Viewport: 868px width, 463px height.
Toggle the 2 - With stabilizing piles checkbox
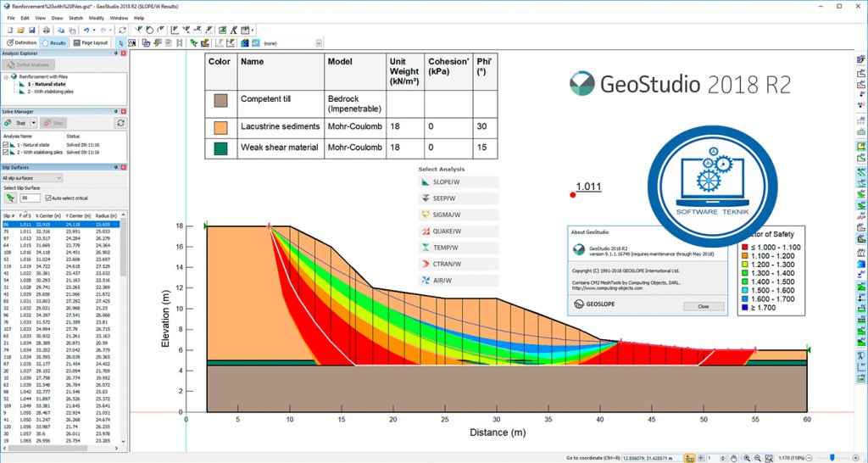[x=6, y=152]
